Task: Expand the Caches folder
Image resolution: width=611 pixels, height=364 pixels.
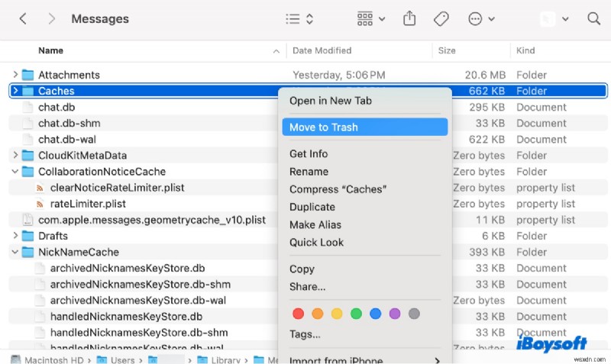Action: [x=15, y=91]
